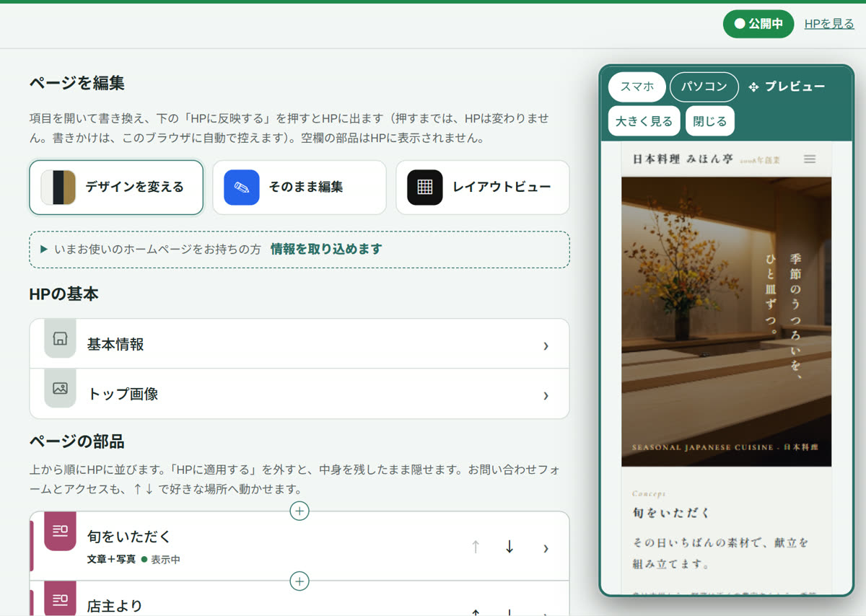
Task: Open the レイアウトビュー button
Action: pos(483,188)
